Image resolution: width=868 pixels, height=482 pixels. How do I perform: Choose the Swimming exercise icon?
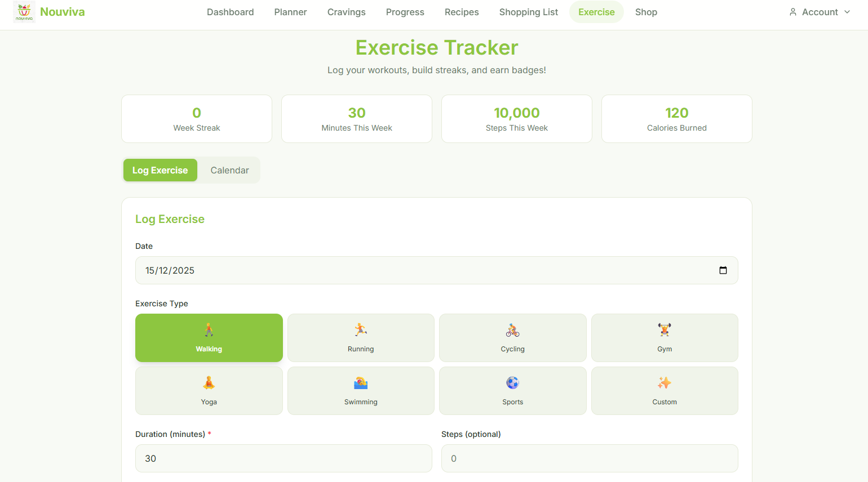tap(361, 383)
